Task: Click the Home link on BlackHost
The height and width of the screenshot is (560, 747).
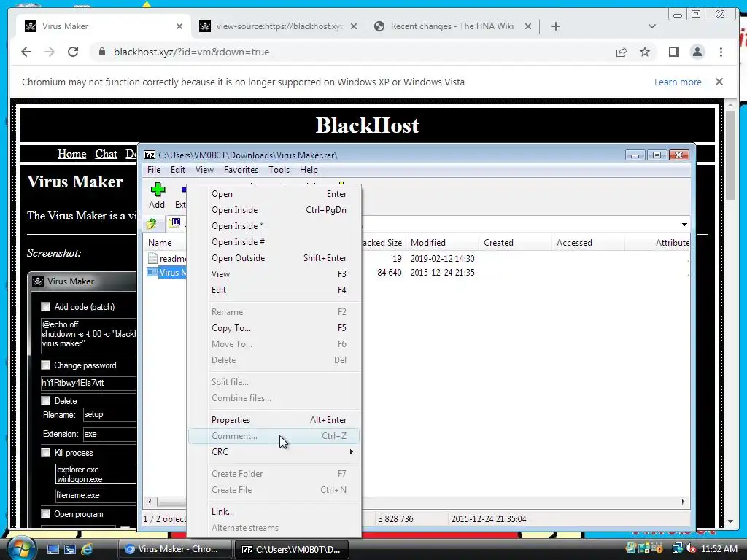Action: pos(72,154)
